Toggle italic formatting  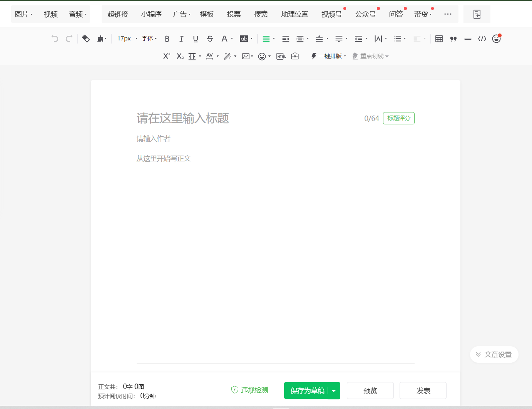[181, 39]
